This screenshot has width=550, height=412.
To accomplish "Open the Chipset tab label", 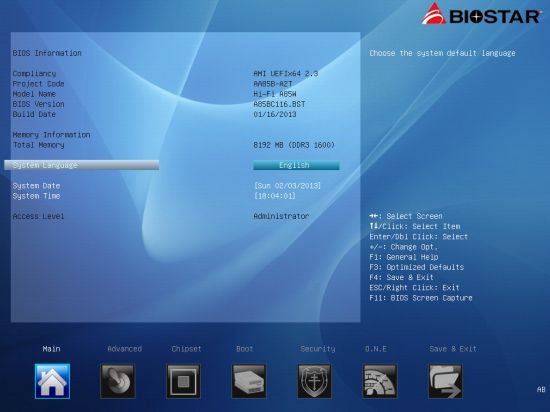I will click(187, 349).
